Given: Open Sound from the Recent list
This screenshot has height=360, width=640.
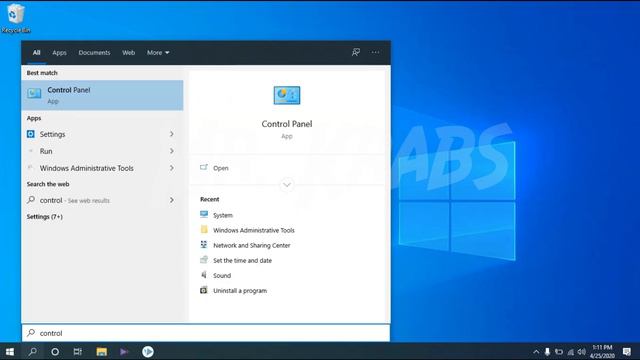Looking at the screenshot, I should (x=222, y=276).
